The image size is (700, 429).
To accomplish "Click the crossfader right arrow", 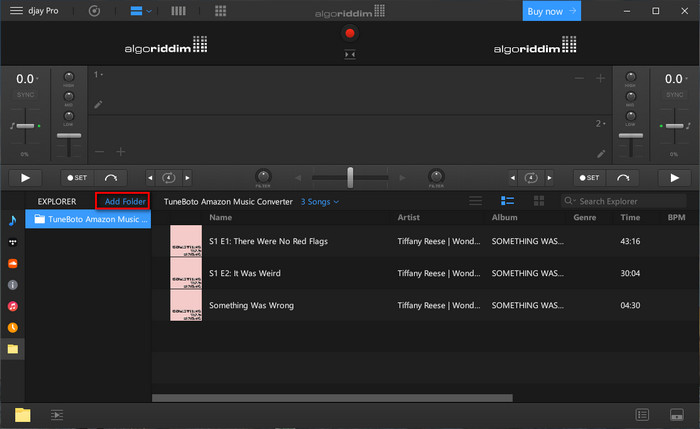I will click(x=402, y=178).
